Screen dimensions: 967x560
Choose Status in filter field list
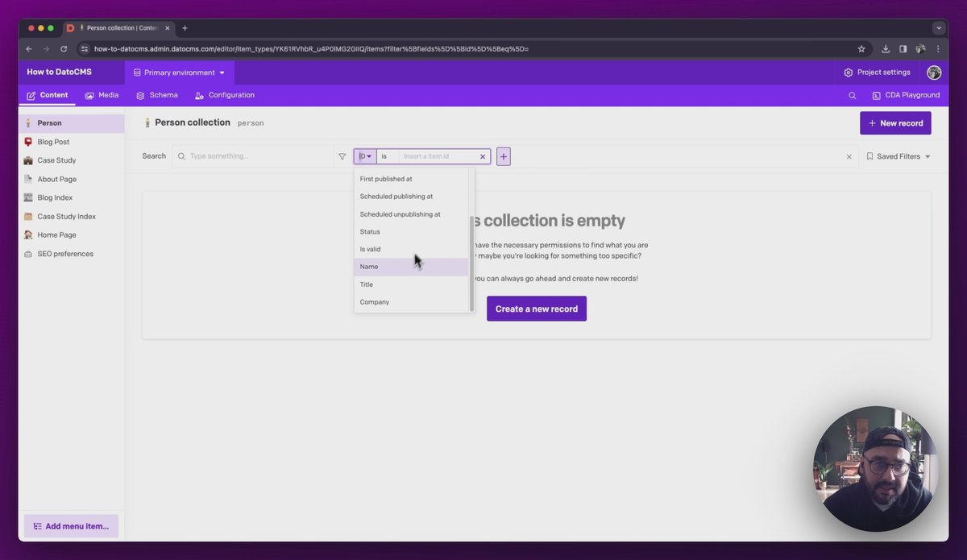click(370, 231)
